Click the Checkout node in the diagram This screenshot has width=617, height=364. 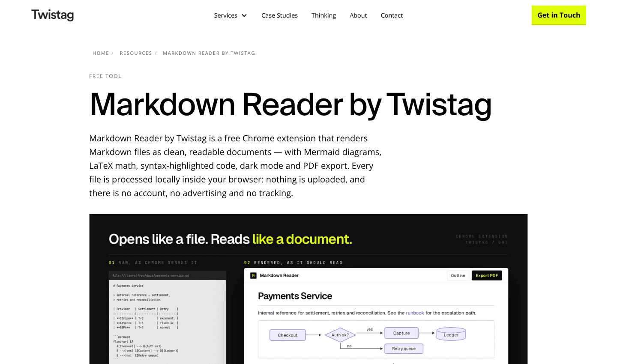pos(288,335)
